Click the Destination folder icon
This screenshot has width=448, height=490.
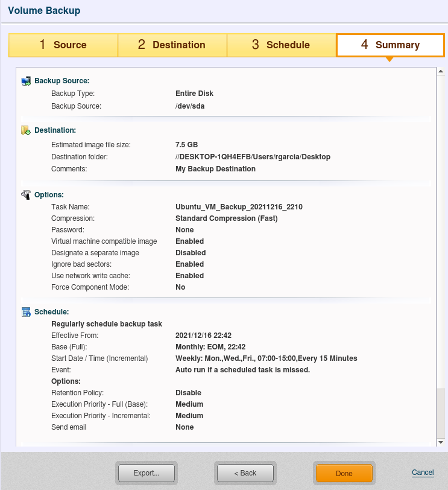coord(26,130)
